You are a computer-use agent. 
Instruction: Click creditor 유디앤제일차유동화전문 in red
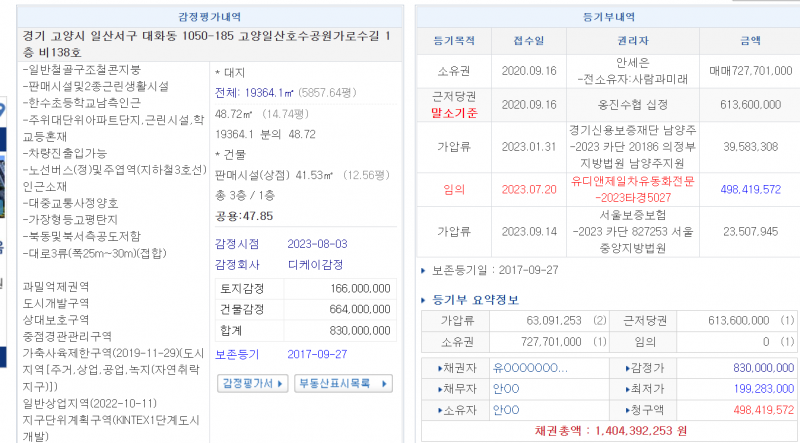tap(633, 182)
